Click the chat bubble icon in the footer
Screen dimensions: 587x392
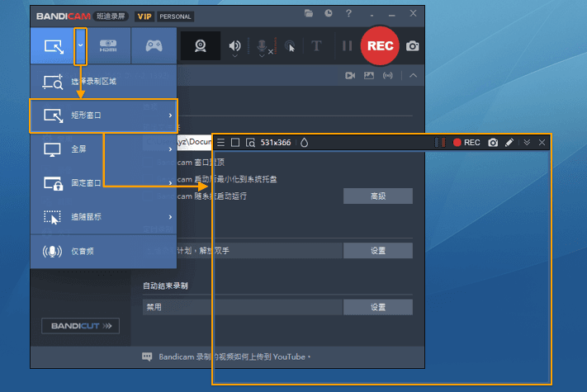tap(147, 357)
